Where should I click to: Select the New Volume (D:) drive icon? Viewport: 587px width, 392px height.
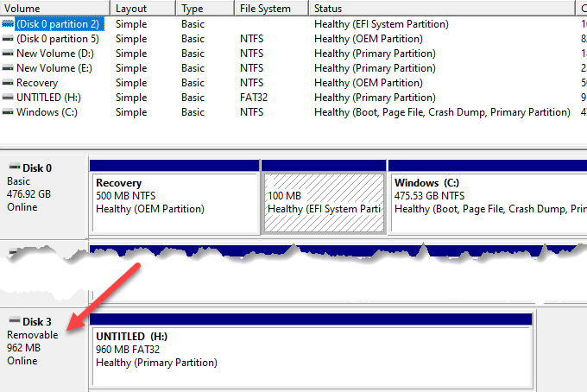pos(8,54)
